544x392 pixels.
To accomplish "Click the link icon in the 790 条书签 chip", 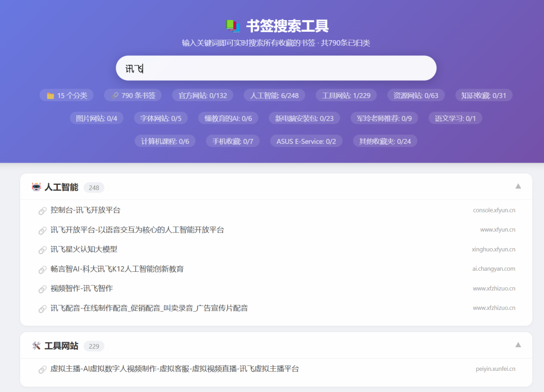I will pyautogui.click(x=115, y=96).
